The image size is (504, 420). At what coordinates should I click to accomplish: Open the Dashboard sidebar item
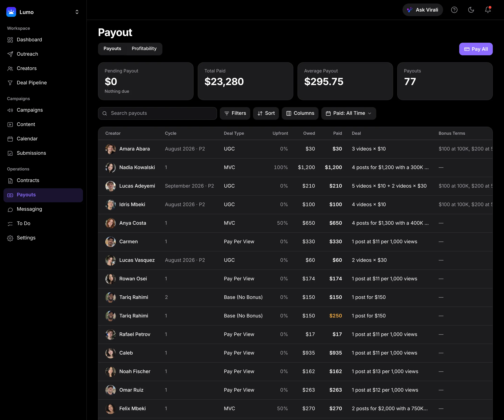point(43,40)
